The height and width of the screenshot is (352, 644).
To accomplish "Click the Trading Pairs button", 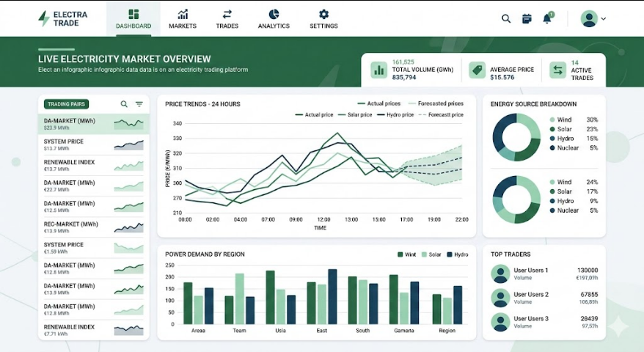I will [66, 104].
